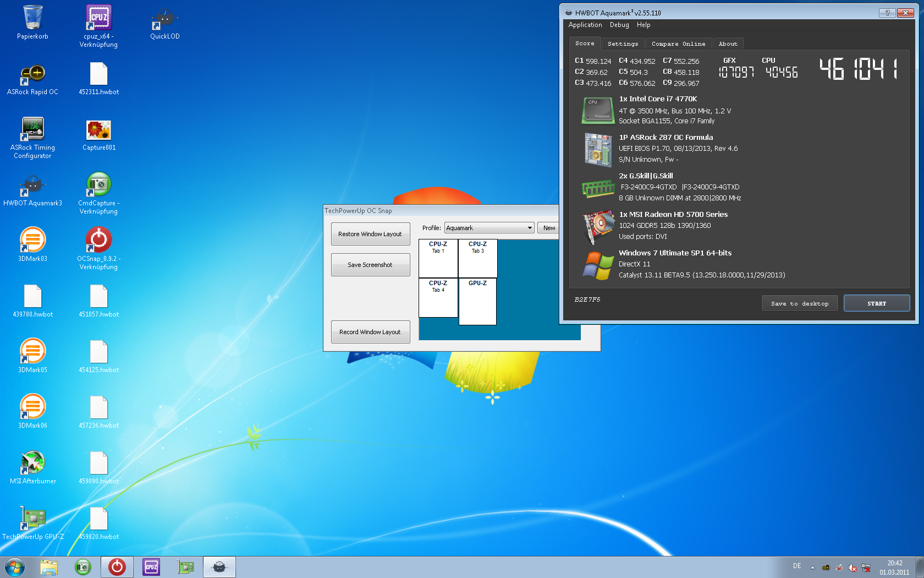Click the New profile button
Screen dimensions: 924x578
[548, 228]
